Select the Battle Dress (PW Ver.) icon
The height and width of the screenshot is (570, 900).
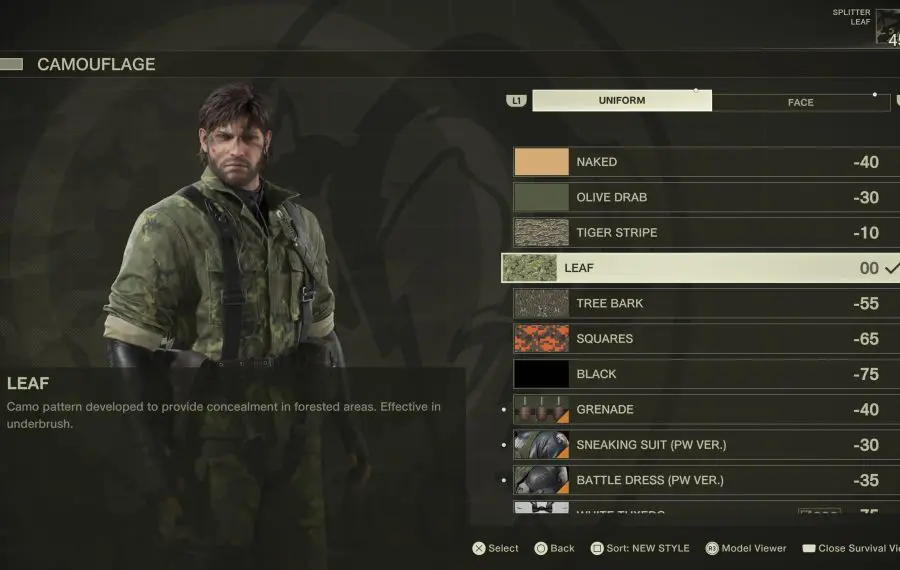[x=541, y=480]
